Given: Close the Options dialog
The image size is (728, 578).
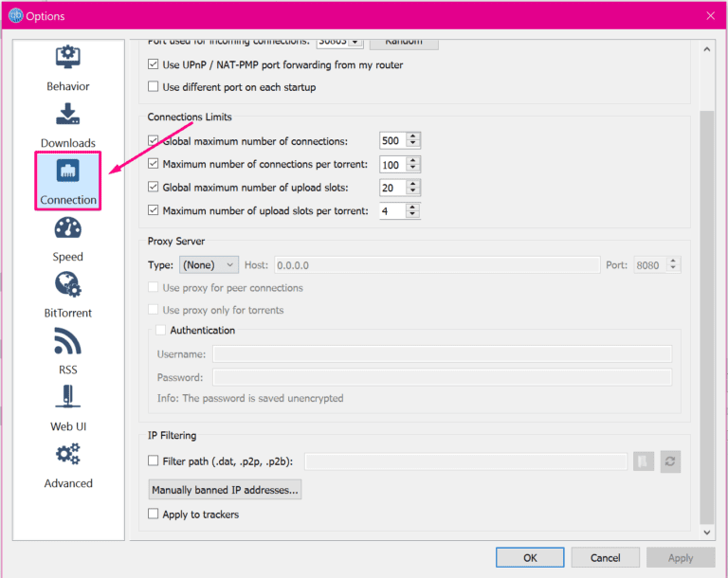Looking at the screenshot, I should click(710, 16).
